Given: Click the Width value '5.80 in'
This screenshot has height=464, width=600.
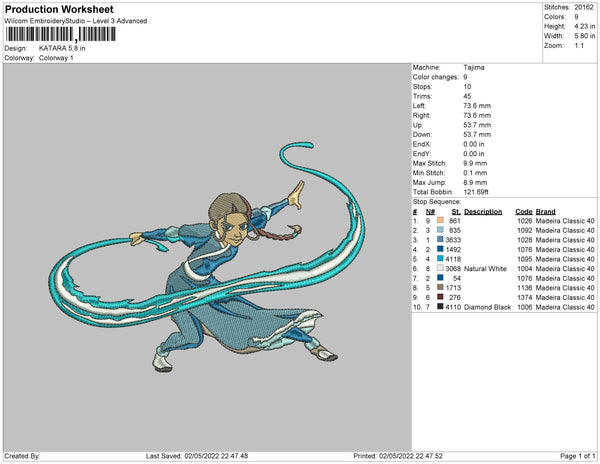Looking at the screenshot, I should (584, 36).
